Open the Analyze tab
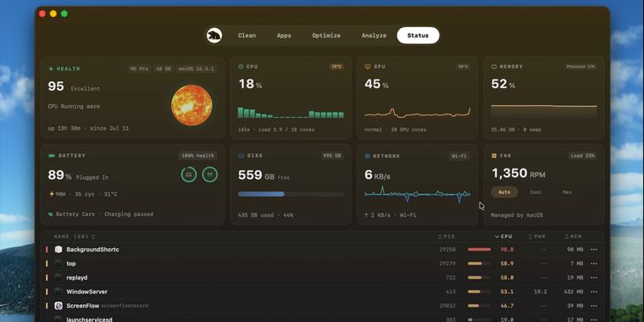Viewport: 644px width, 322px height. click(374, 36)
